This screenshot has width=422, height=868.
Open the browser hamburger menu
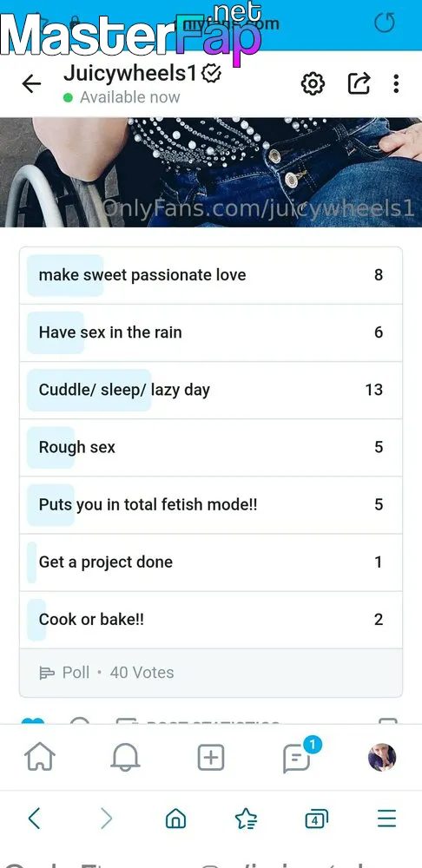387,819
